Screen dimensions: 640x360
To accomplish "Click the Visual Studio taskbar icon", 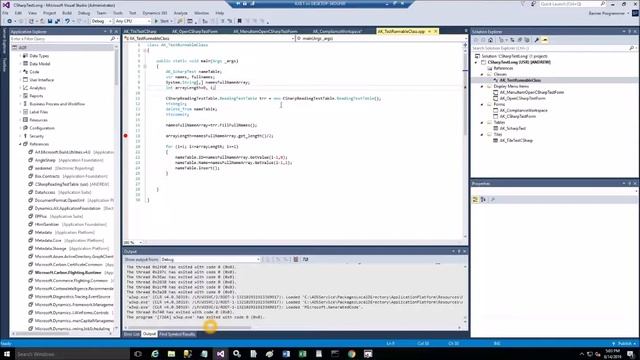I will (x=220, y=354).
